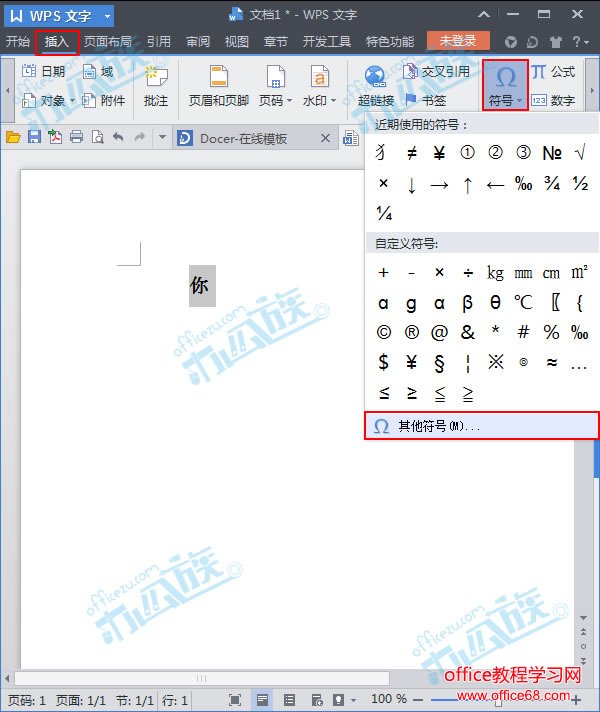600x712 pixels.
Task: Click the 未登录 login button
Action: point(458,41)
